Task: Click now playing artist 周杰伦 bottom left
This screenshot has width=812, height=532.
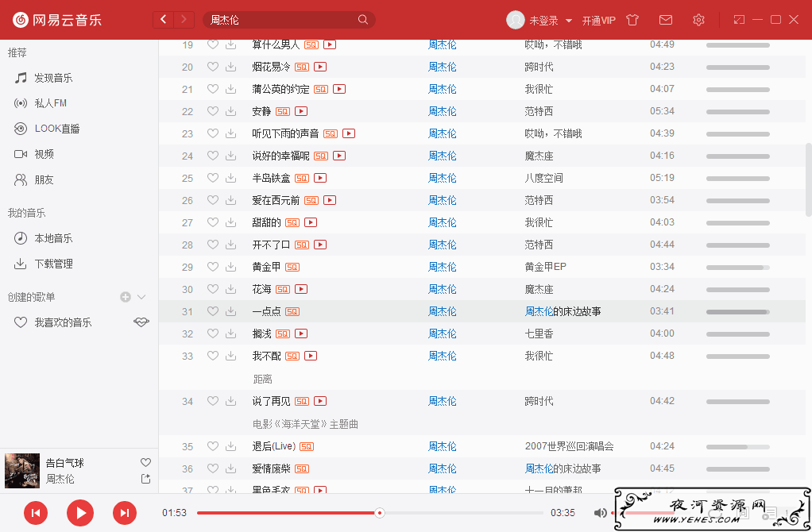Action: (x=60, y=479)
